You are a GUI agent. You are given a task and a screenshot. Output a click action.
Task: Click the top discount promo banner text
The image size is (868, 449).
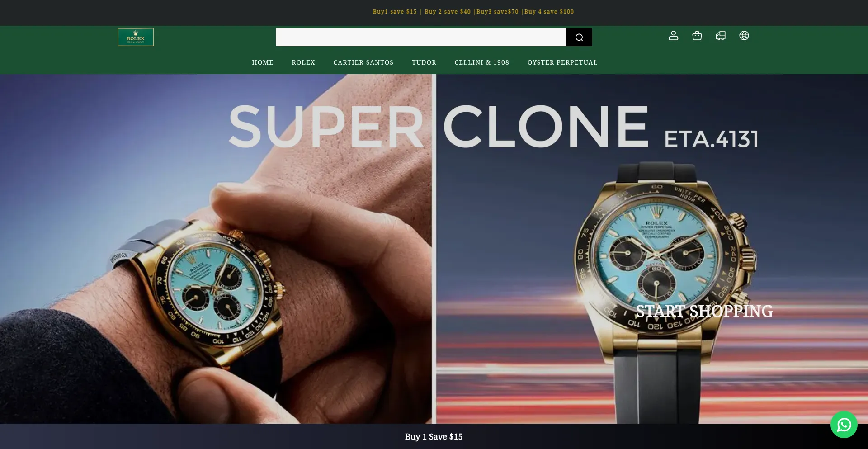[473, 12]
